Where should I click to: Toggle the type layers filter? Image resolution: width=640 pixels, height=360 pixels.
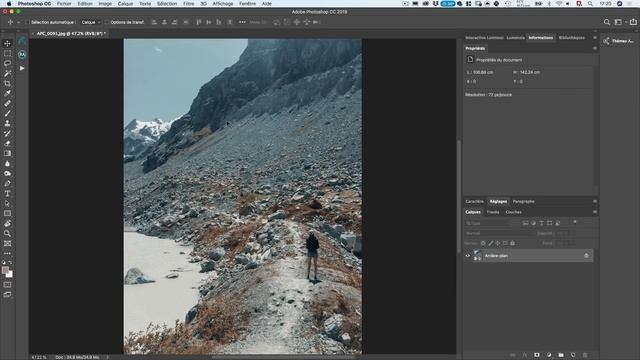point(542,223)
